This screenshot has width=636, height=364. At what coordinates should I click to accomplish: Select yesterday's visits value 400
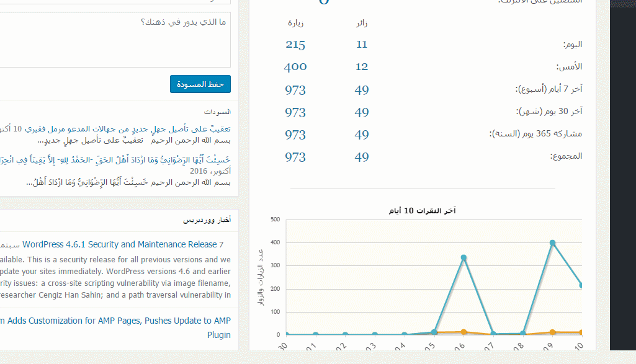(x=295, y=67)
